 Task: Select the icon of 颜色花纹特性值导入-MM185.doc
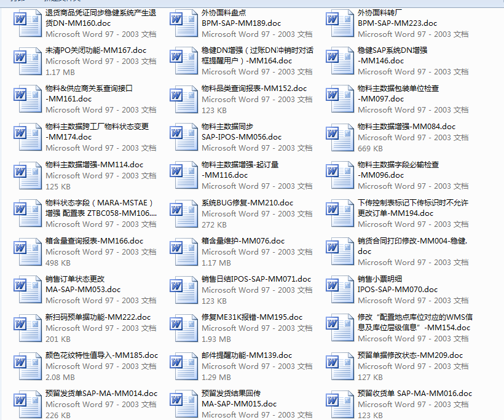(27, 366)
